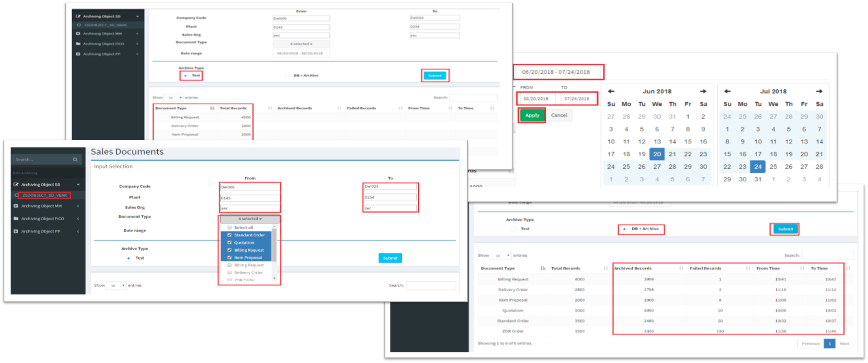Screen dimensions: 868x363
Task: Click the search magnifier icon in sidebar
Action: point(75,160)
